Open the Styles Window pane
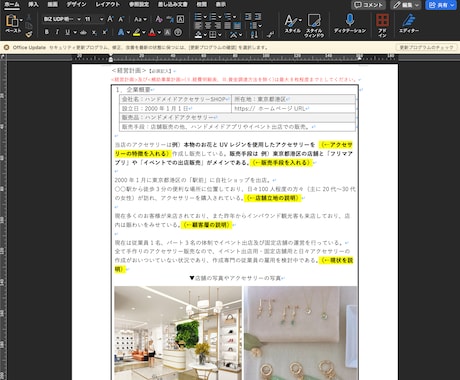 [314, 25]
